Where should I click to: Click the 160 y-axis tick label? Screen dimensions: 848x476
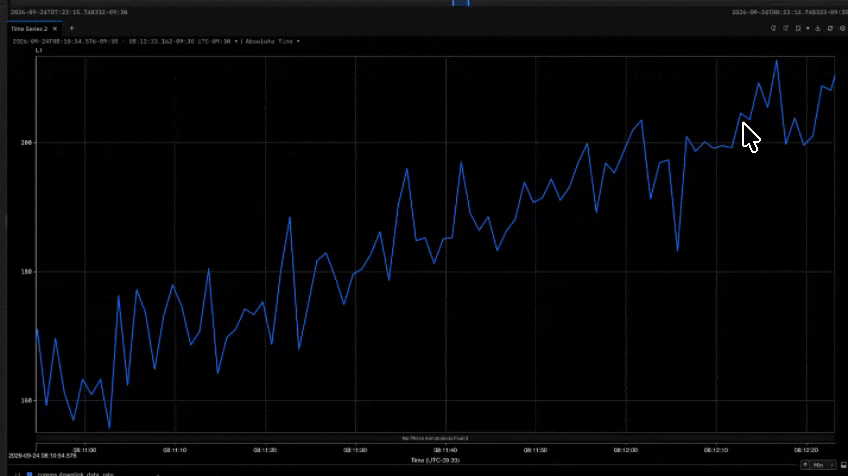26,401
